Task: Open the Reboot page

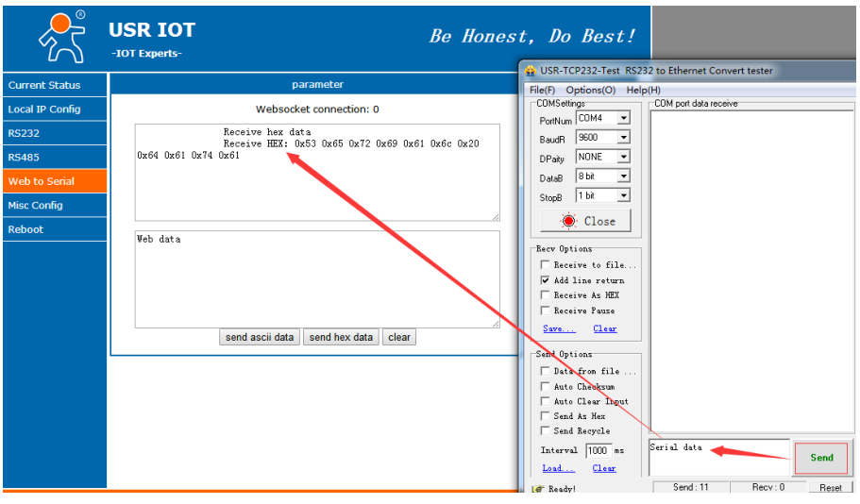Action: (55, 229)
